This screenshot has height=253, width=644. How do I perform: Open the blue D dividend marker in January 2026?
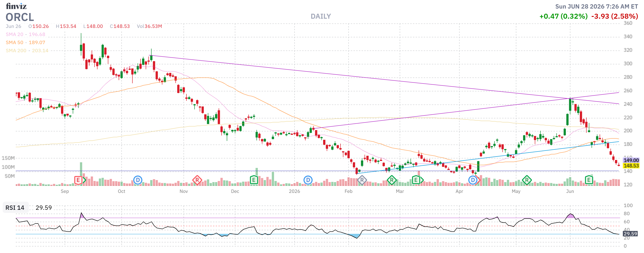308,180
